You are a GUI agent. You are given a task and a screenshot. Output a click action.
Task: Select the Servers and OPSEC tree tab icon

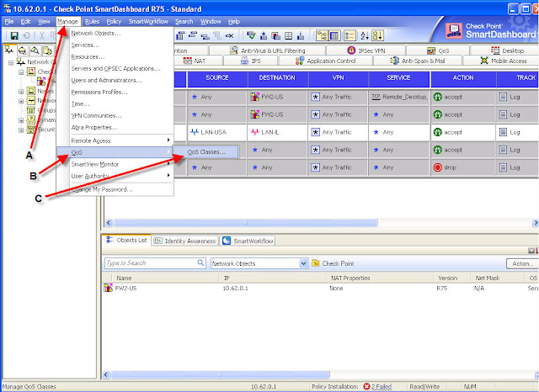point(47,50)
